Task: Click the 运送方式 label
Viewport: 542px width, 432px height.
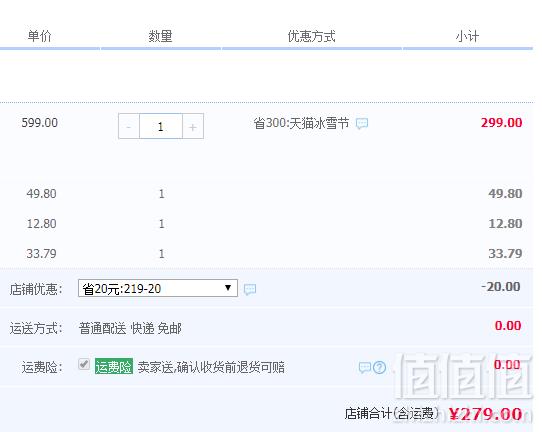Action: (36, 328)
